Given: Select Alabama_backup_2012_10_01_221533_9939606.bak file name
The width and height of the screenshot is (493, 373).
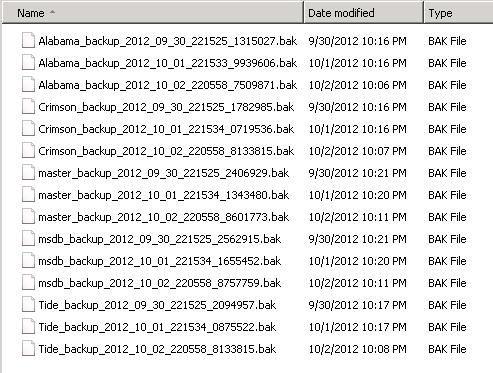Looking at the screenshot, I should click(x=168, y=63).
